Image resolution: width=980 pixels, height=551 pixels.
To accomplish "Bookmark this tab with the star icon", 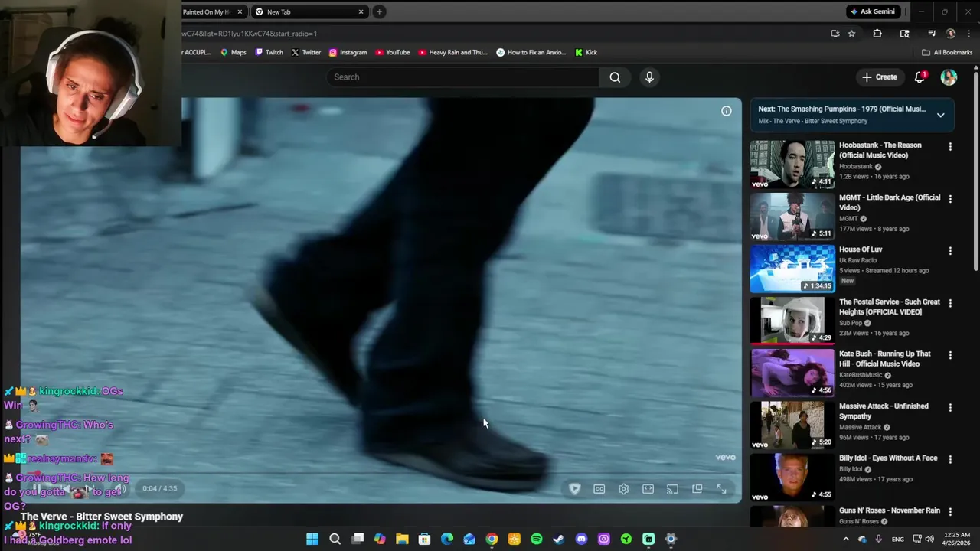I will pos(851,34).
